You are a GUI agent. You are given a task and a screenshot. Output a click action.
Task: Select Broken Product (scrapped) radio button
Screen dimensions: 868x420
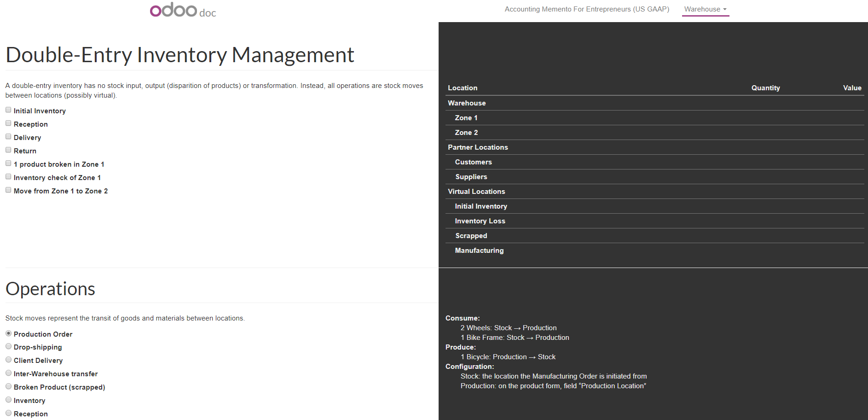[8, 386]
